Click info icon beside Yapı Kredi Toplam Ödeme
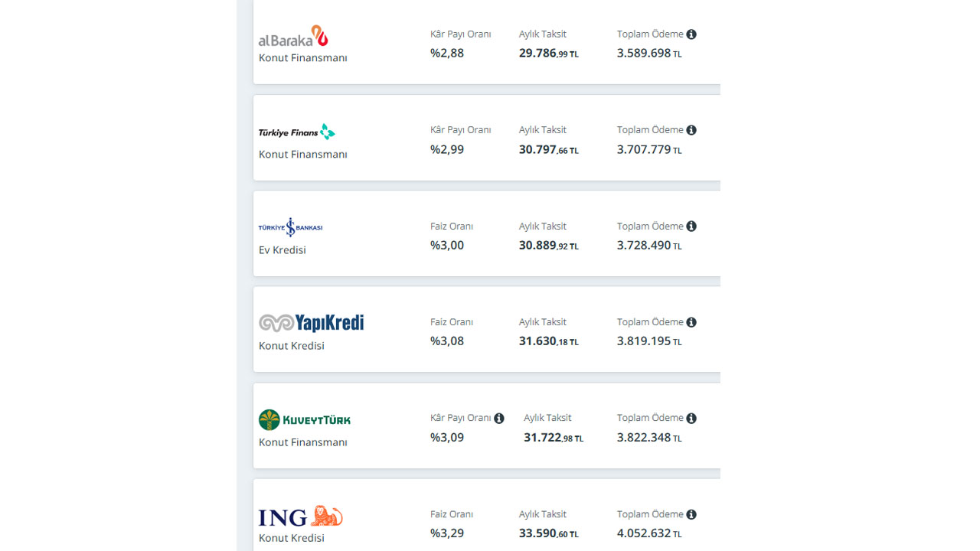Screen dimensions: 980x551 tap(691, 322)
